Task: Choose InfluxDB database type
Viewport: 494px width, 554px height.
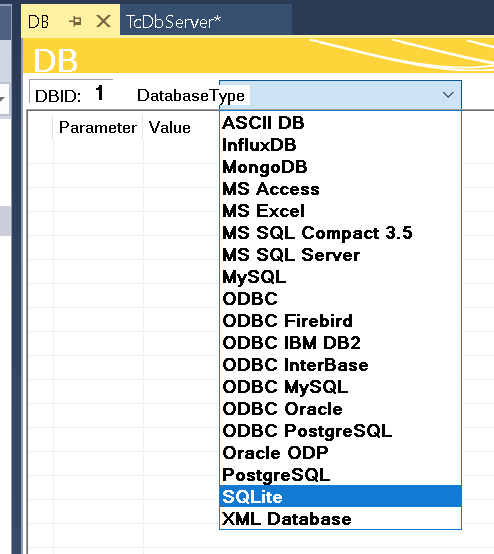Action: click(x=340, y=145)
